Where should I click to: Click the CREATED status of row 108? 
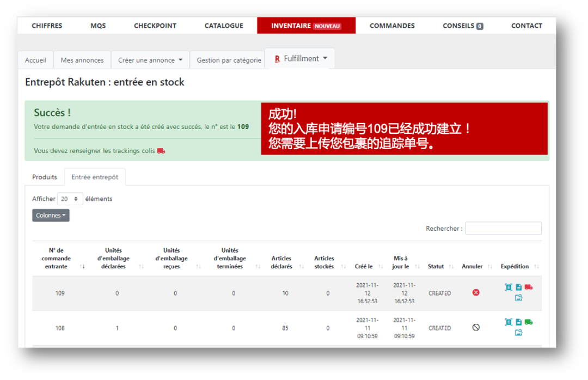click(439, 328)
